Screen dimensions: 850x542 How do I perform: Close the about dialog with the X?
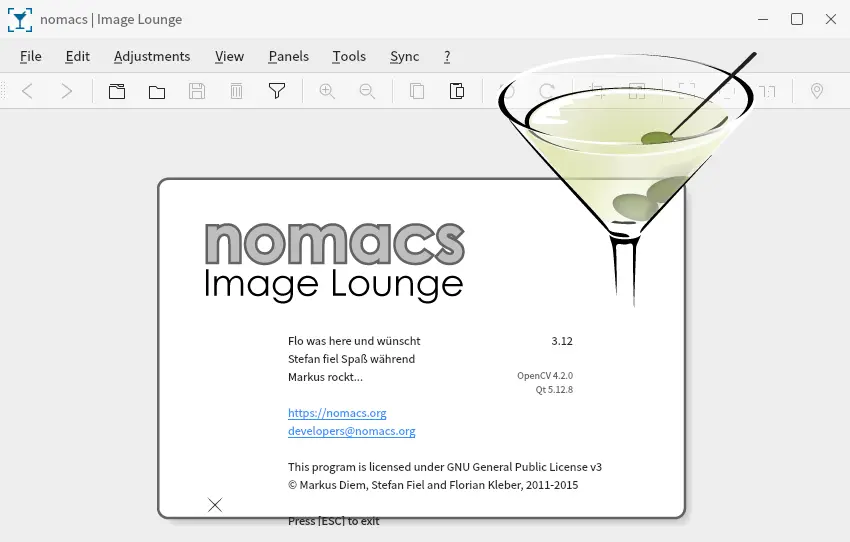(x=215, y=505)
